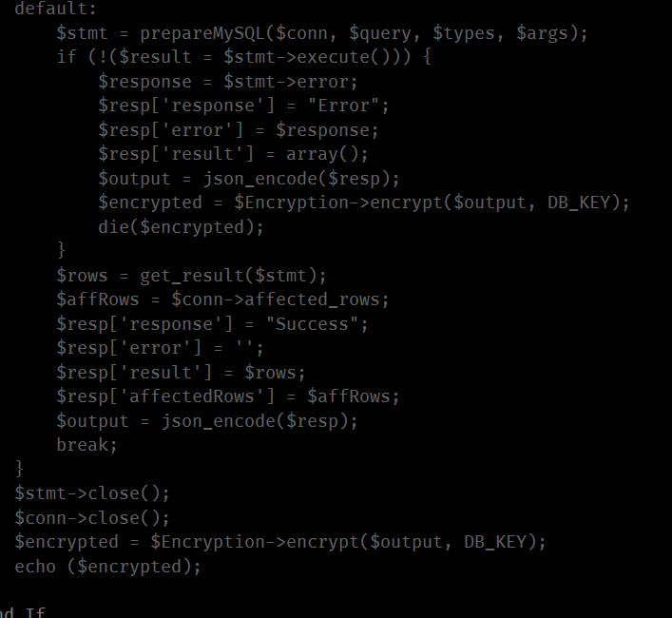Click the $resp['affectedRows'] assignment line
Image resolution: width=672 pixels, height=618 pixels.
tap(228, 396)
